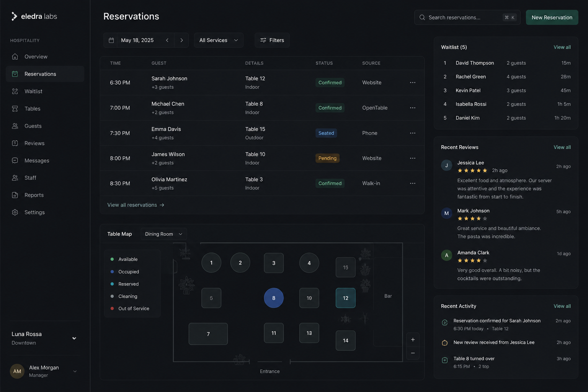The image size is (588, 392).
Task: Click the calendar icon beside May 18, 2025
Action: tap(111, 40)
